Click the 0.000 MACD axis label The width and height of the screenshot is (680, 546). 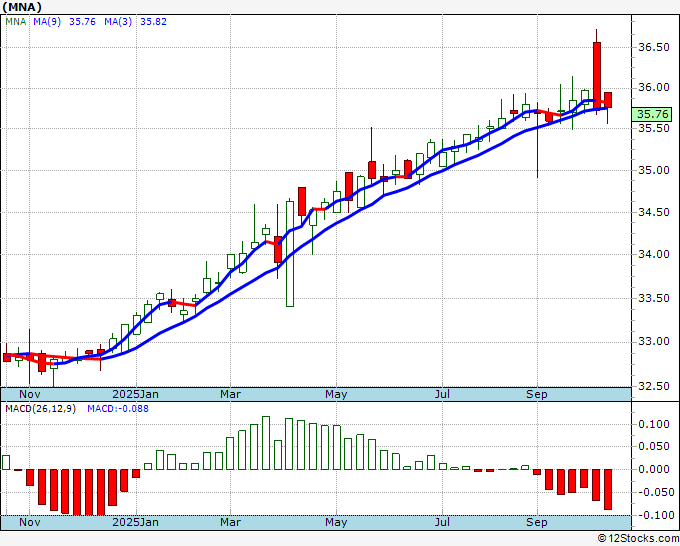pos(654,469)
